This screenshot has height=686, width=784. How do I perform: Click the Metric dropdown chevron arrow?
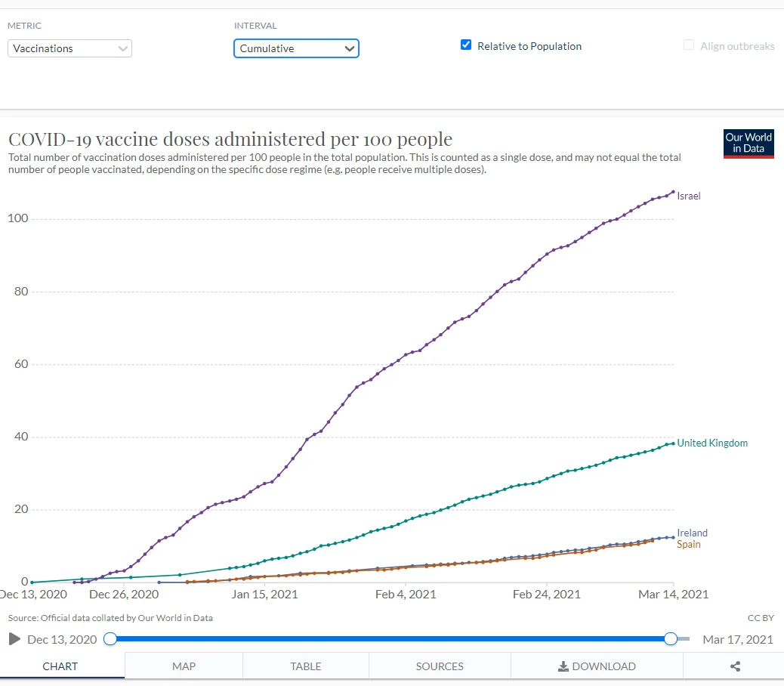coord(123,48)
